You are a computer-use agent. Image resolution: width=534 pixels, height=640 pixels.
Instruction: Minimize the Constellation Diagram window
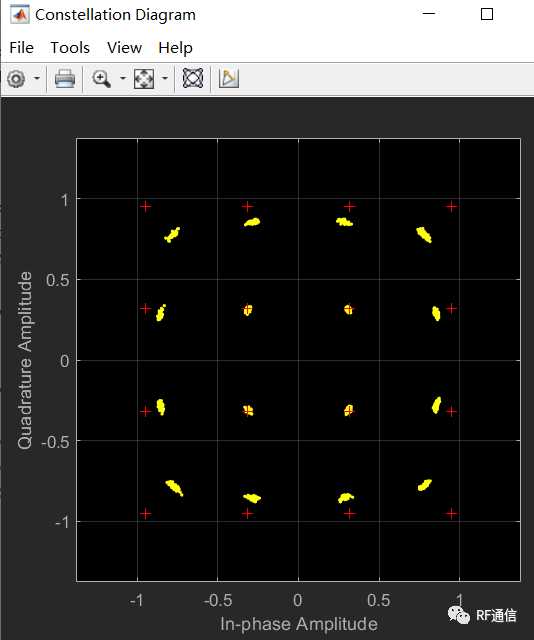[429, 13]
